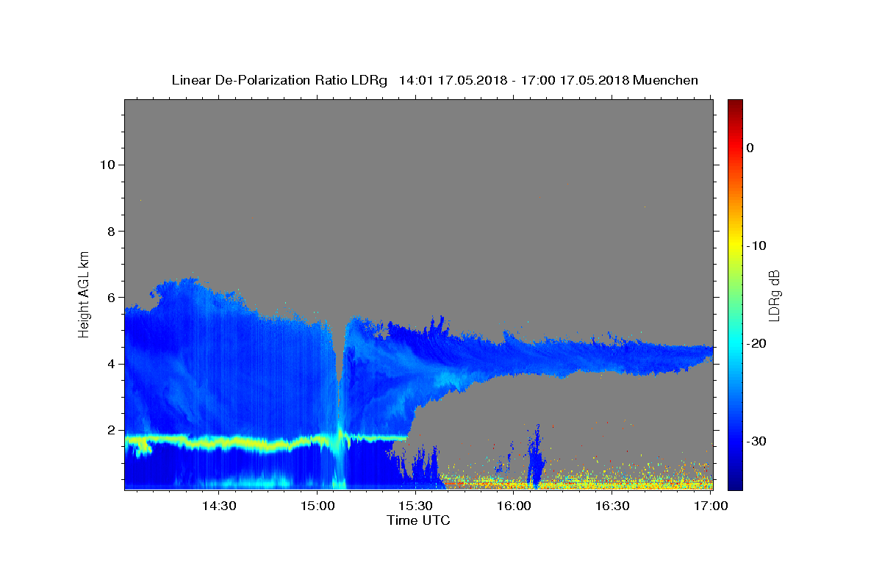The height and width of the screenshot is (588, 882).
Task: Click the height axis label '10'
Action: pos(107,165)
